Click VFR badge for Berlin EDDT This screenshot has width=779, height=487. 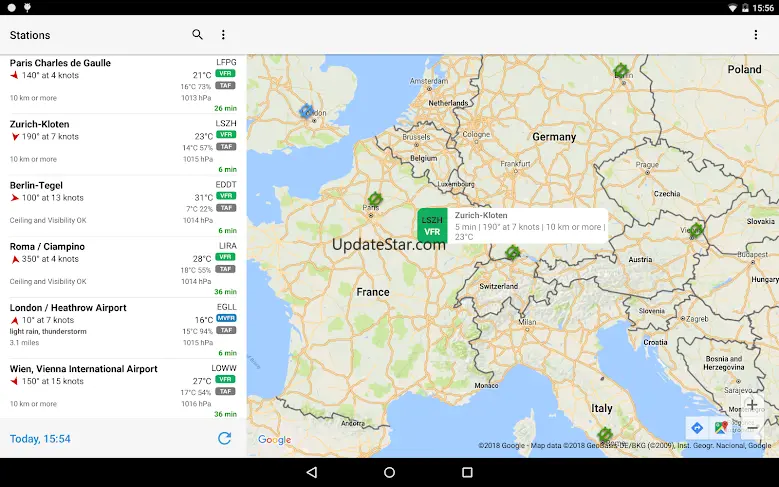pyautogui.click(x=226, y=196)
